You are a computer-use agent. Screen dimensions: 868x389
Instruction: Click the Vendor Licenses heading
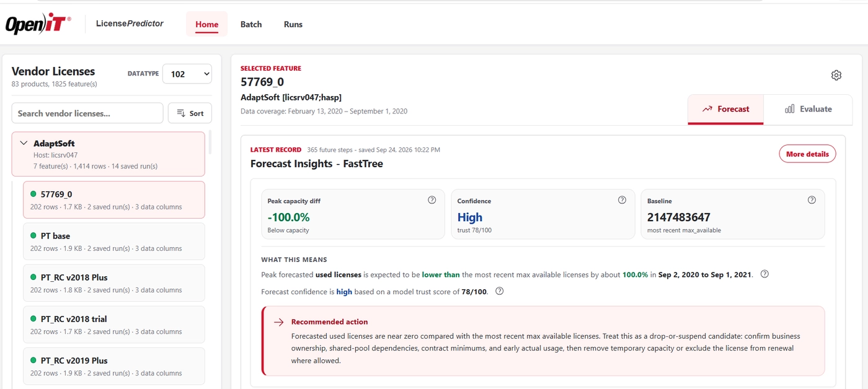pyautogui.click(x=53, y=71)
